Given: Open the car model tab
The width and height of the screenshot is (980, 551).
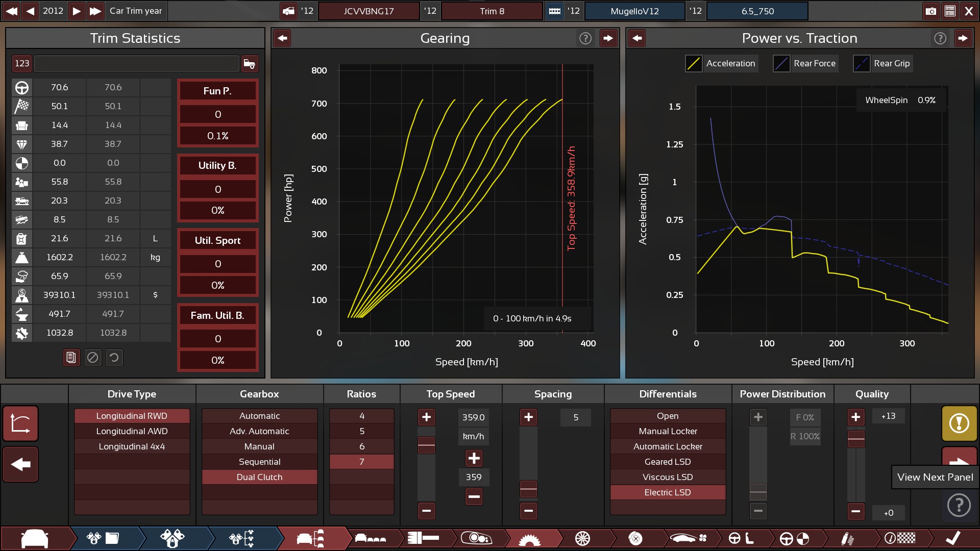Looking at the screenshot, I should [35, 538].
